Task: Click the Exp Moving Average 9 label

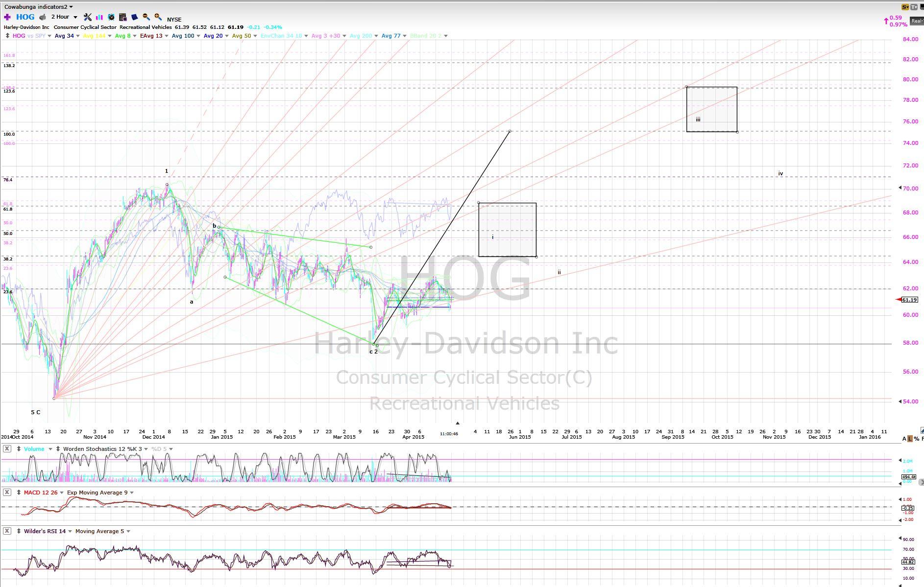Action: click(97, 493)
